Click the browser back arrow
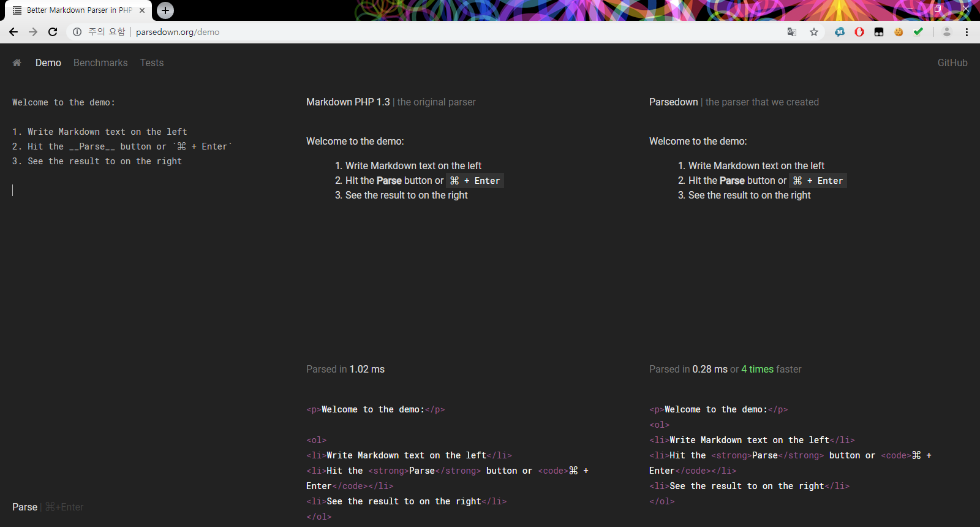 13,32
